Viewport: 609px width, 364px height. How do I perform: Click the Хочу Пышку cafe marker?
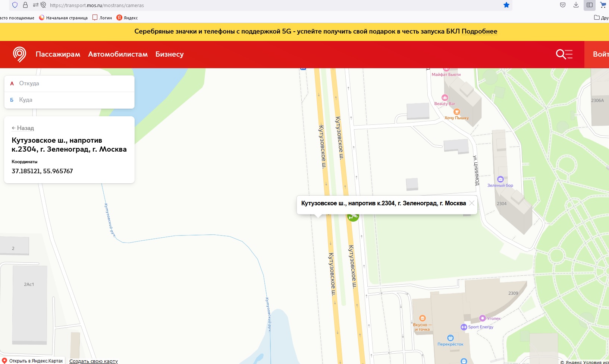456,112
